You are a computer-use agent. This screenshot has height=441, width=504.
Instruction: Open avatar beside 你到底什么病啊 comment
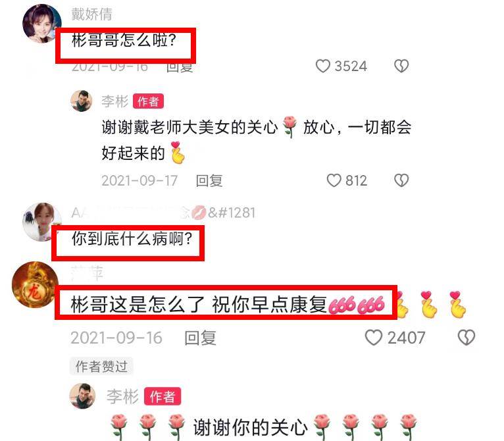(x=42, y=222)
